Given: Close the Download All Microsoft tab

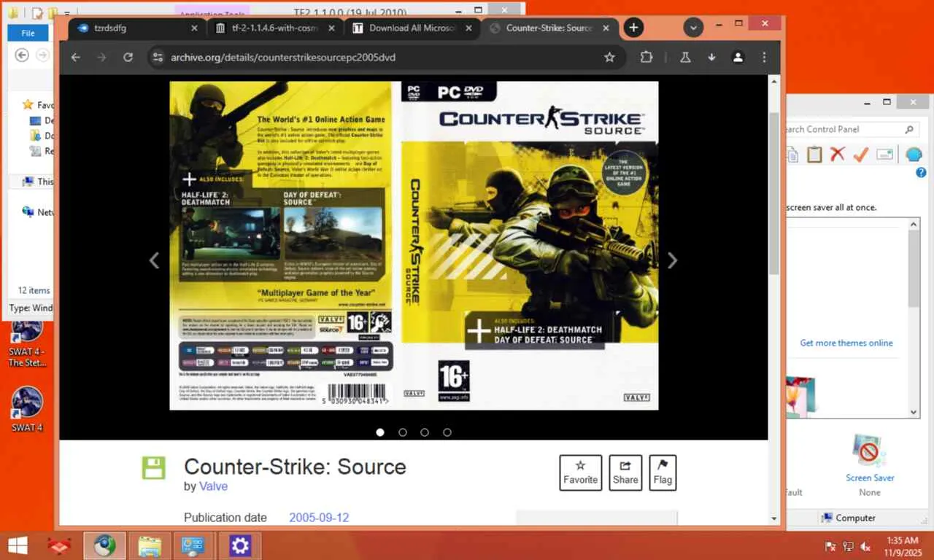Looking at the screenshot, I should click(x=468, y=28).
